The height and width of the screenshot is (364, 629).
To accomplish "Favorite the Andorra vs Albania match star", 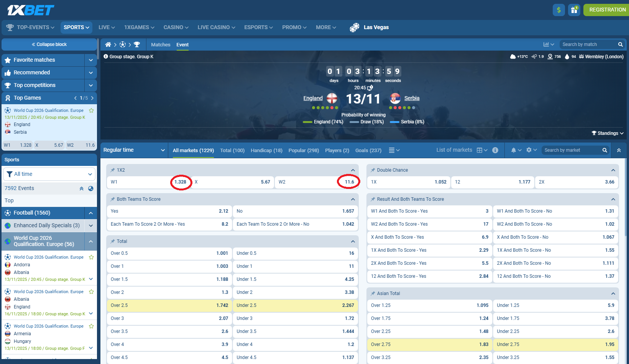I will pyautogui.click(x=91, y=257).
